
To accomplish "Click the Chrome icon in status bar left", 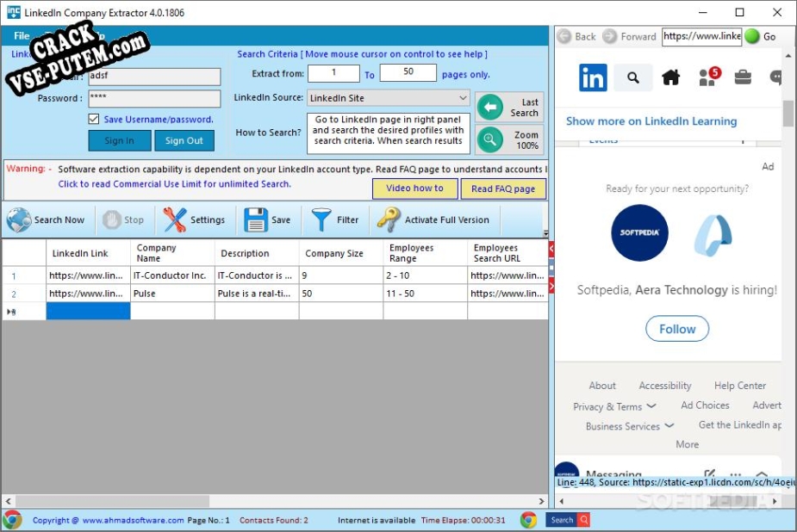I will (13, 520).
